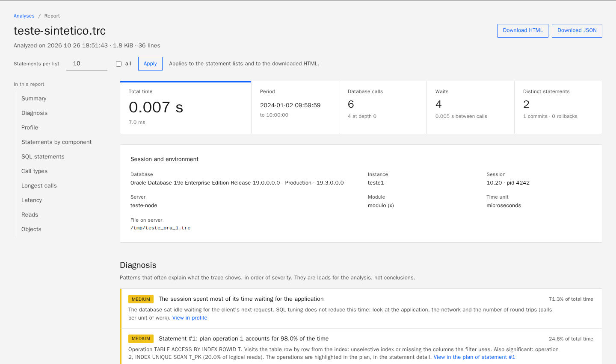Click '71.3% of total time' value

coord(571,299)
